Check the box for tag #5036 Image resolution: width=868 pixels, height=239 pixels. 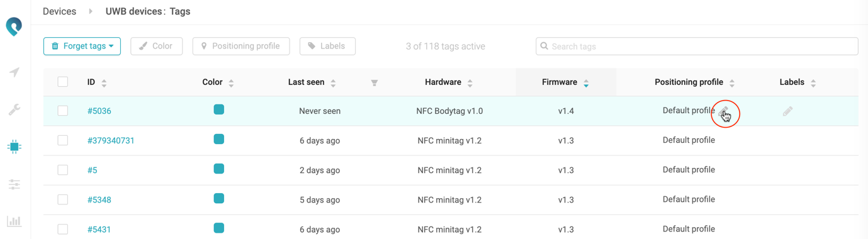(x=63, y=111)
